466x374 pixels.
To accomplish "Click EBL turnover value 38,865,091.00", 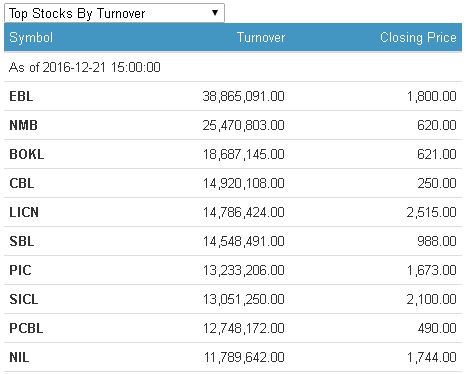I will 244,96.
